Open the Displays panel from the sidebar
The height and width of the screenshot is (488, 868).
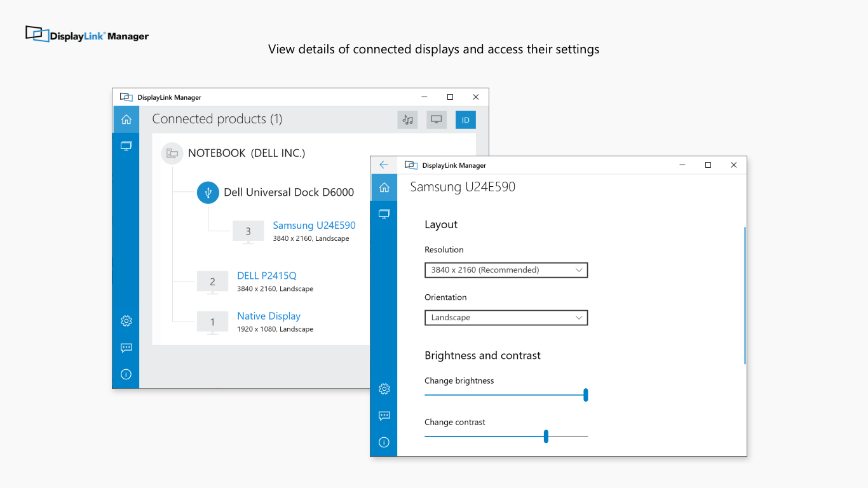tap(126, 146)
